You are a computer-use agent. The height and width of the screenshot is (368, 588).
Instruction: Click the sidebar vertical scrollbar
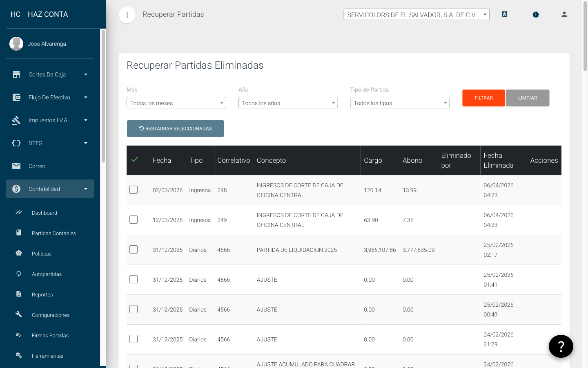pyautogui.click(x=103, y=96)
